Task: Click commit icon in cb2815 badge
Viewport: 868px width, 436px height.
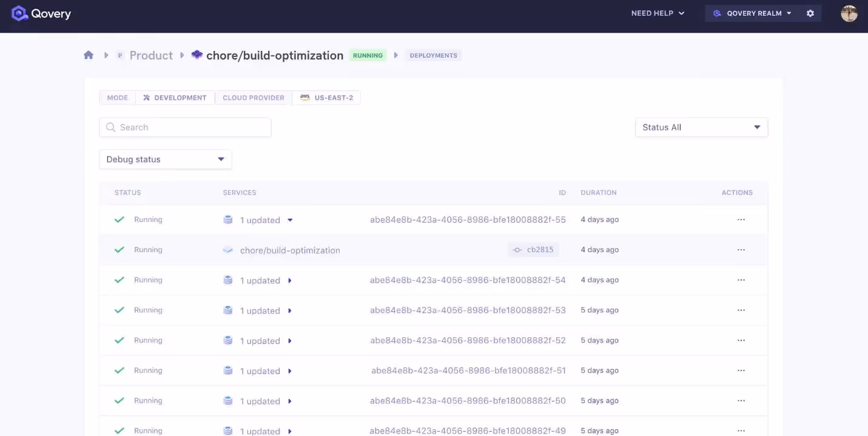Action: pos(517,250)
